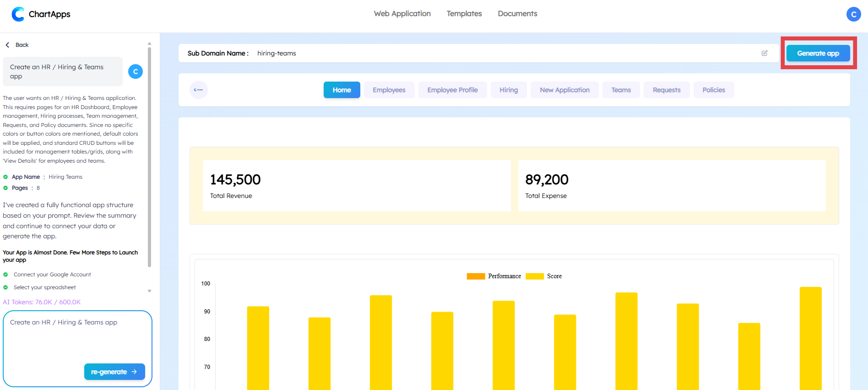Open the Web Application menu

(402, 14)
